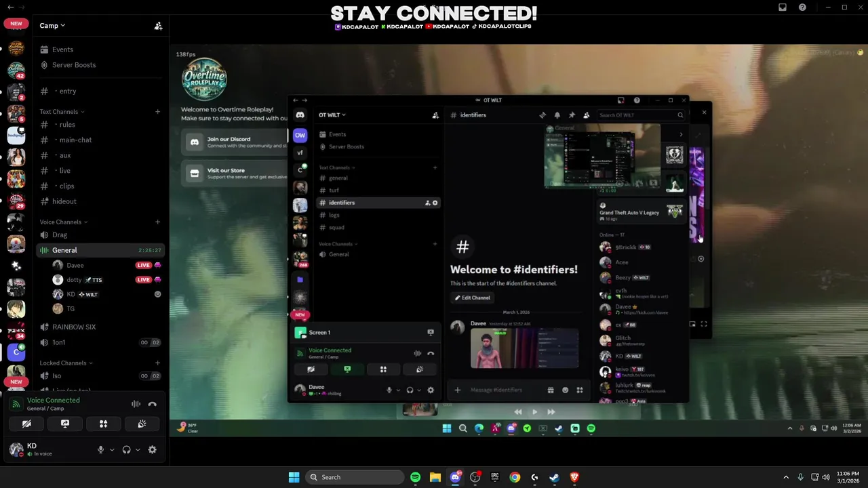Collapse Camp Voice Channels category
The height and width of the screenshot is (488, 868).
pyautogui.click(x=63, y=222)
